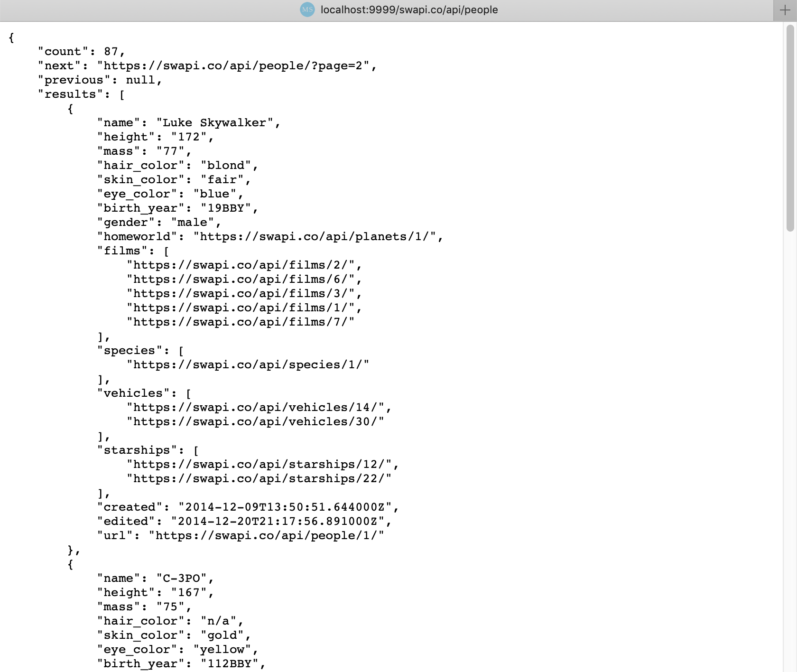Click the height value "167"
Screen dimensions: 797x672
[x=189, y=592]
